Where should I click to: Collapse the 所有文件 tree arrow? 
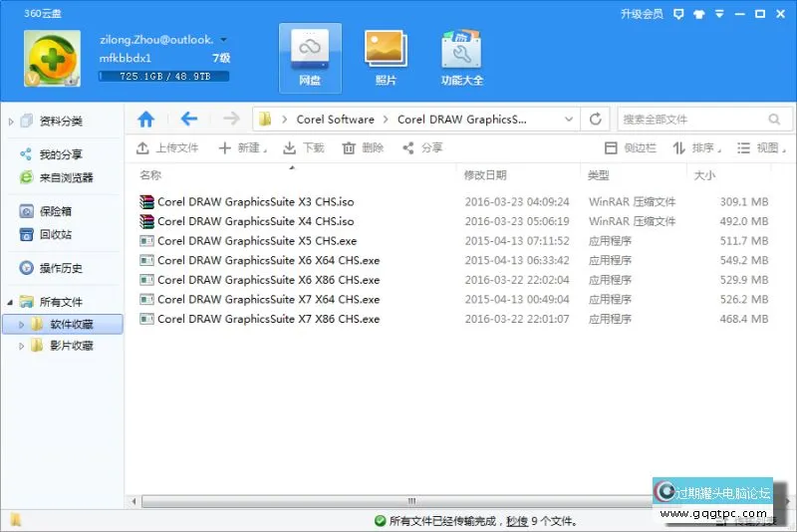tap(10, 302)
